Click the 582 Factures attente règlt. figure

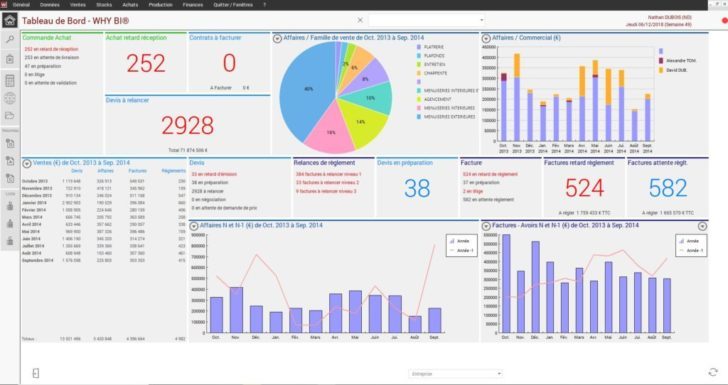[x=668, y=189]
